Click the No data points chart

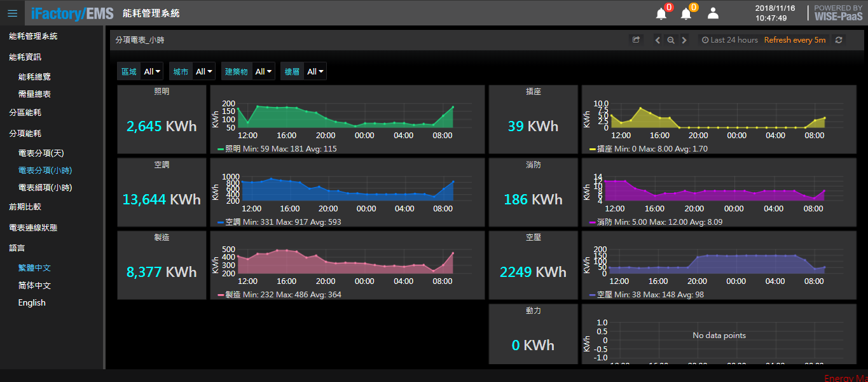719,335
